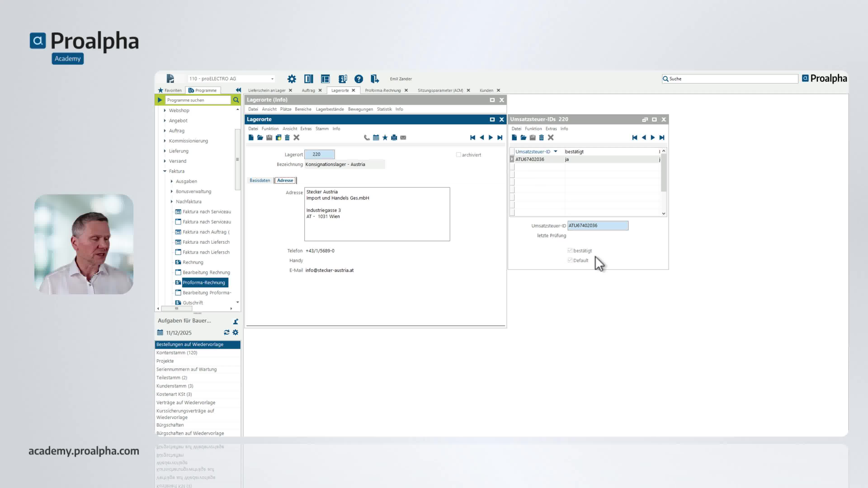
Task: Toggle the archiviert checkbox
Action: (x=459, y=155)
